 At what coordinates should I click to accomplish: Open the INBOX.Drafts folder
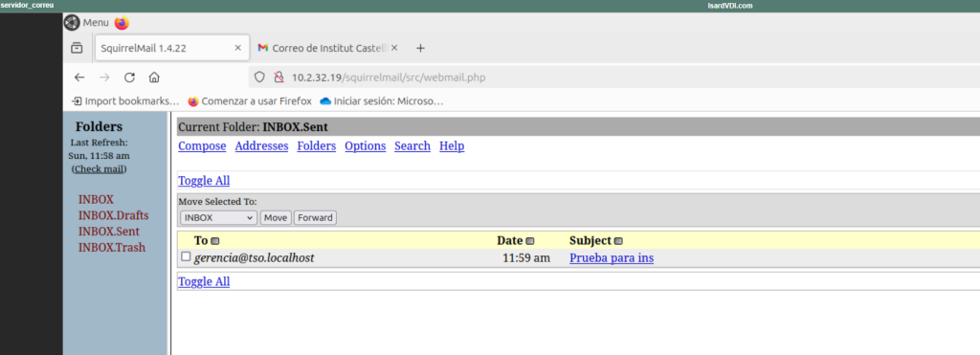click(114, 215)
